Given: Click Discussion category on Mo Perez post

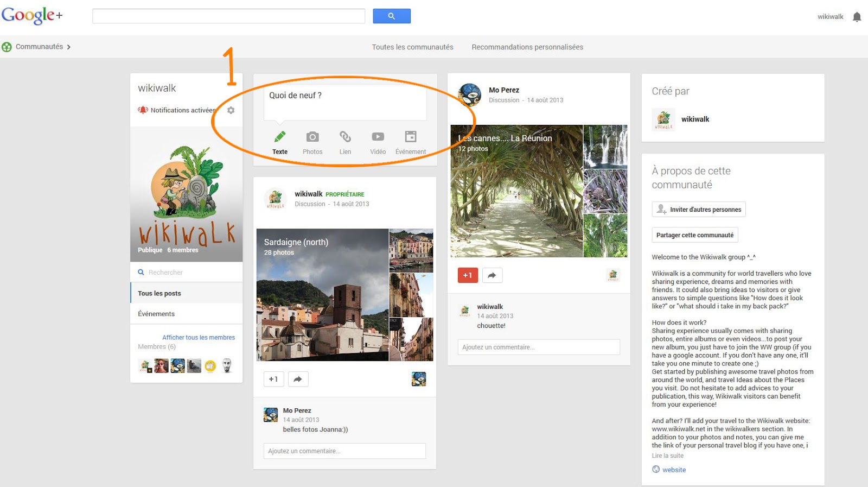Looking at the screenshot, I should click(x=504, y=100).
